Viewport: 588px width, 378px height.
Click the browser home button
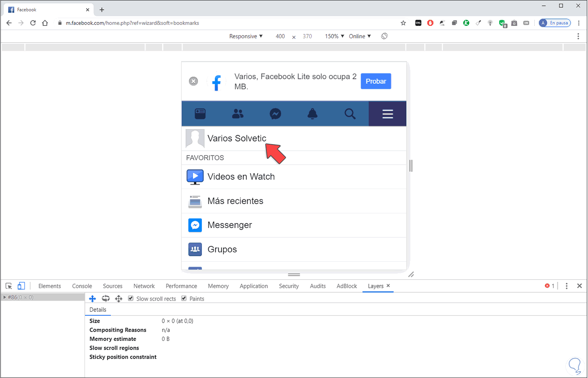tap(45, 23)
